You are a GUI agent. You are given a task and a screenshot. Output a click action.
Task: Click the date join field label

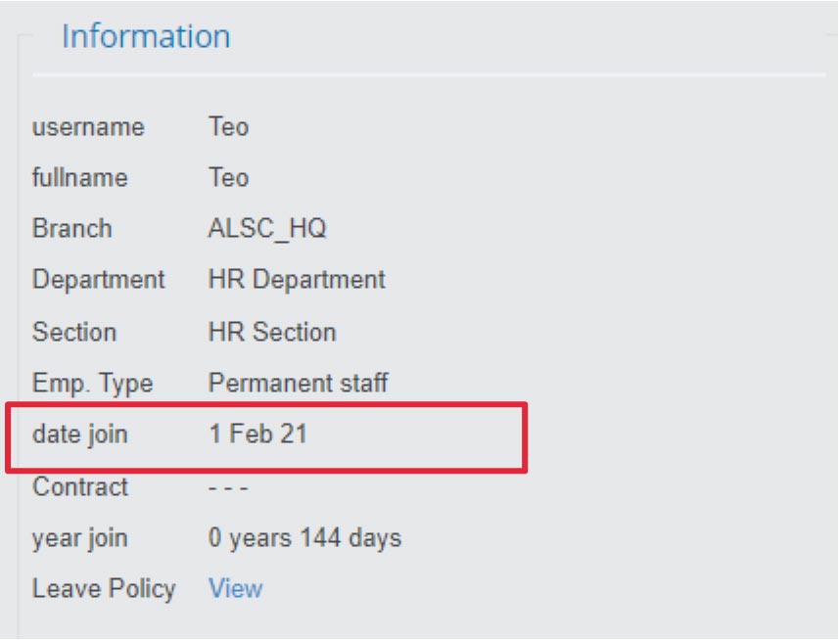80,434
